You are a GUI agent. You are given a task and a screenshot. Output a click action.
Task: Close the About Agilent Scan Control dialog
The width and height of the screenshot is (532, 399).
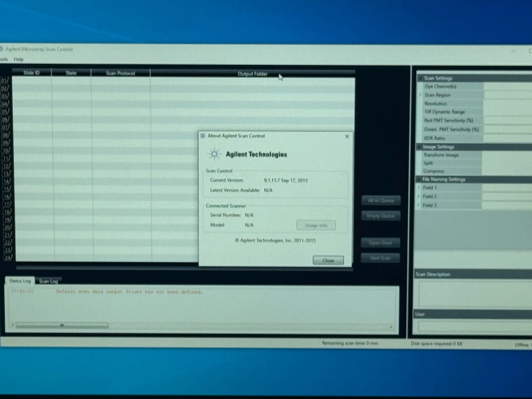pyautogui.click(x=328, y=260)
